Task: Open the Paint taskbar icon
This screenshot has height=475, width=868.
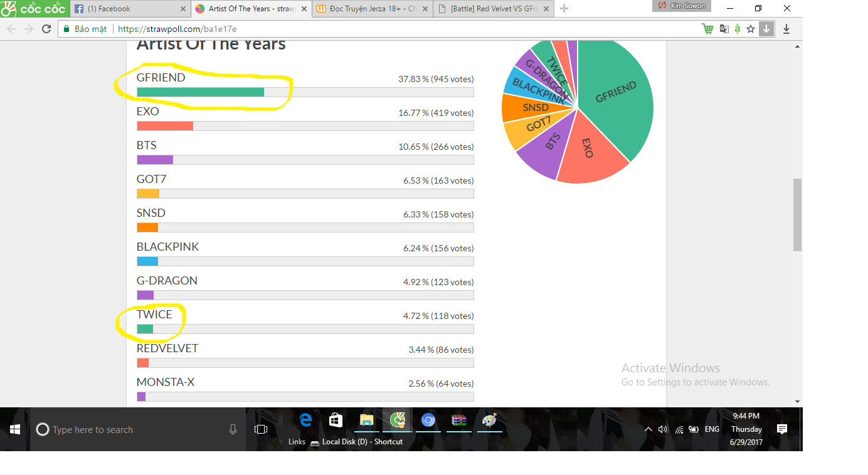Action: 489,420
